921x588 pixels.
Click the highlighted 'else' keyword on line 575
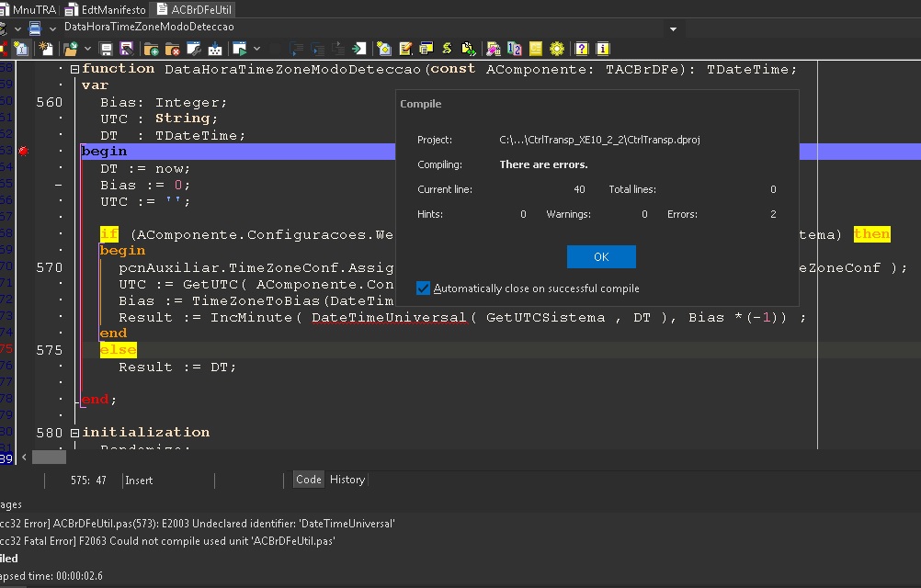click(118, 350)
